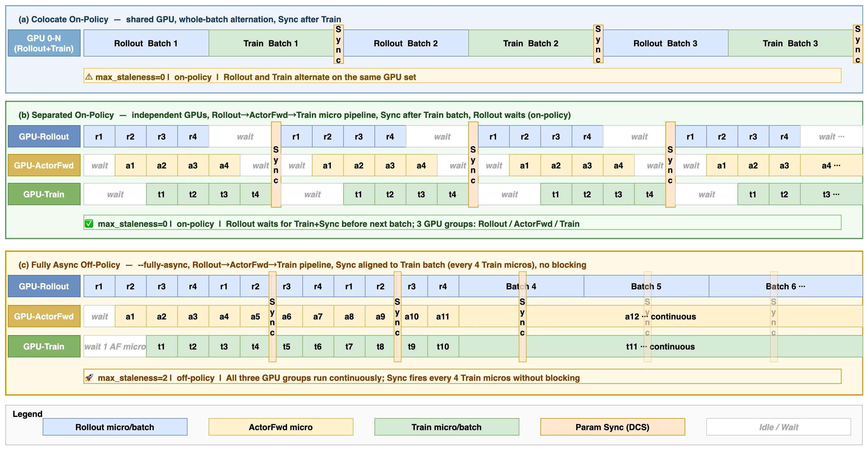This screenshot has height=450, width=868.
Task: Click the rocket icon in section (c) note
Action: click(x=89, y=378)
